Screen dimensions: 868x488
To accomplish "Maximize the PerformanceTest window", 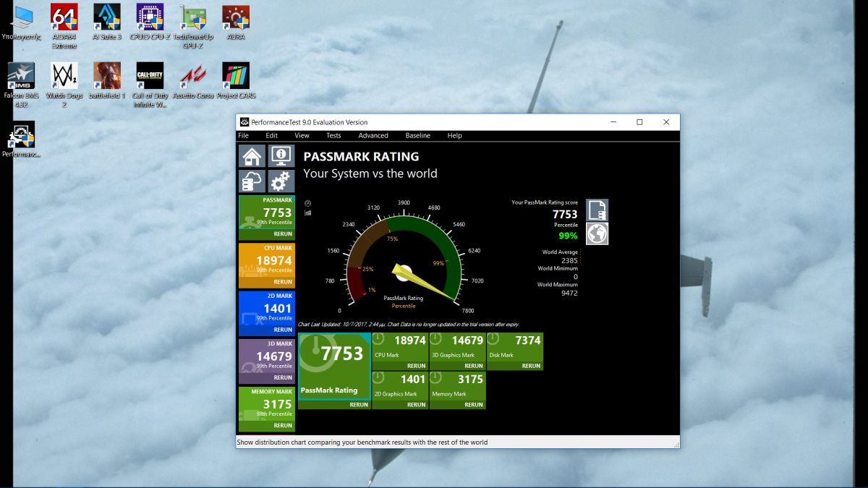I will [639, 122].
